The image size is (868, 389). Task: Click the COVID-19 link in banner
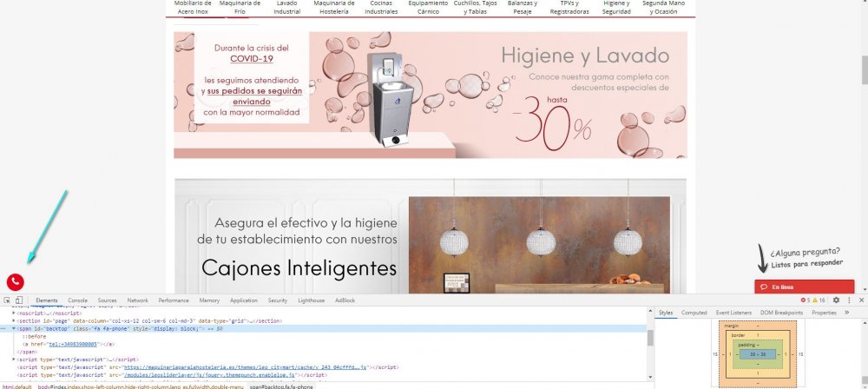252,59
